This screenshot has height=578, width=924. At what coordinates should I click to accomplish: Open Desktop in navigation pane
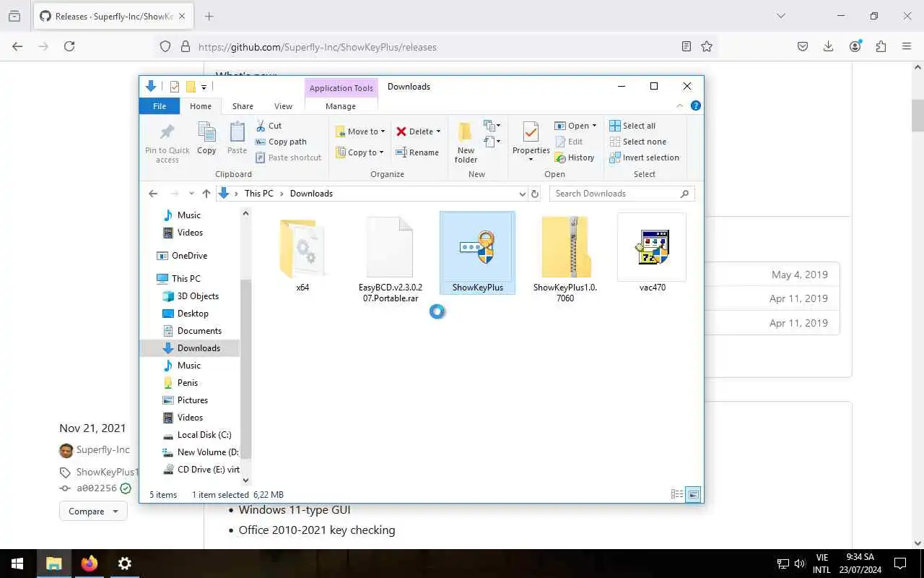click(x=193, y=314)
